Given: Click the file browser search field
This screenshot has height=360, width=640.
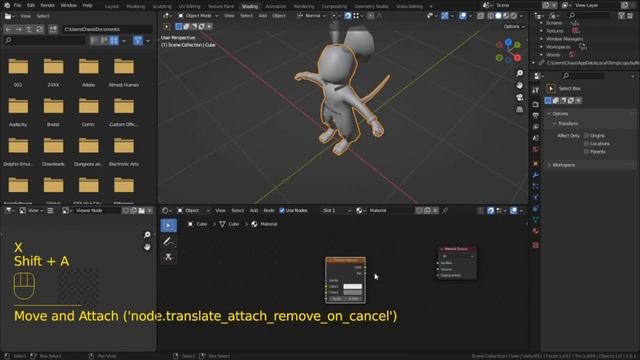Looking at the screenshot, I should (x=44, y=40).
